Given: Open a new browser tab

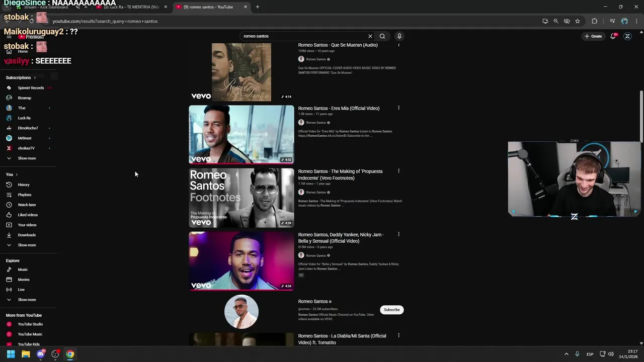Looking at the screenshot, I should 258,7.
